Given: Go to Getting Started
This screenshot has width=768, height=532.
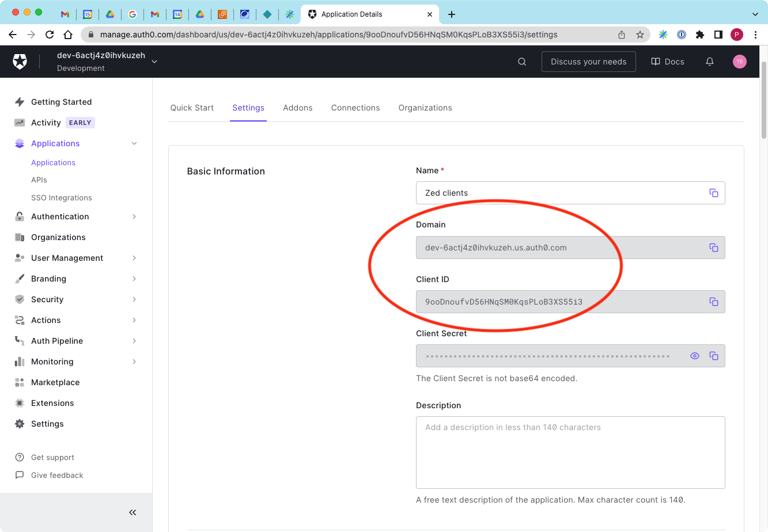Looking at the screenshot, I should pyautogui.click(x=61, y=102).
